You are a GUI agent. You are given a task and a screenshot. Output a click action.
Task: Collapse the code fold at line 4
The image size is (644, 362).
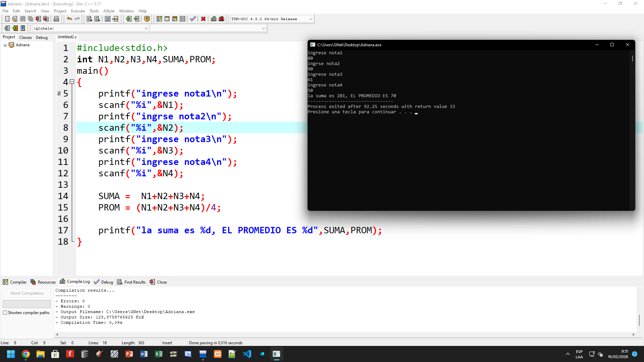click(72, 82)
